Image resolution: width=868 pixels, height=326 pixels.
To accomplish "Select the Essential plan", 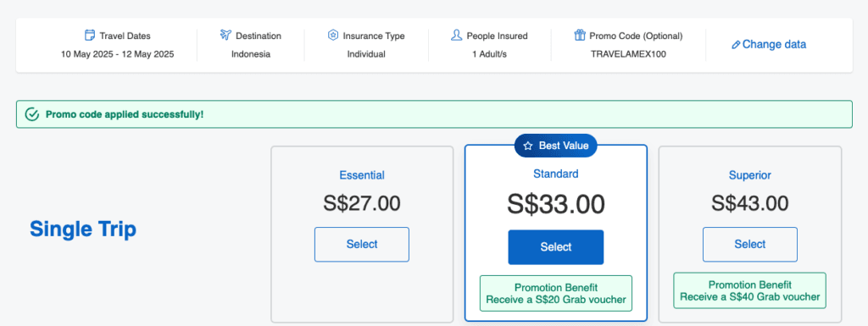I will [x=362, y=244].
